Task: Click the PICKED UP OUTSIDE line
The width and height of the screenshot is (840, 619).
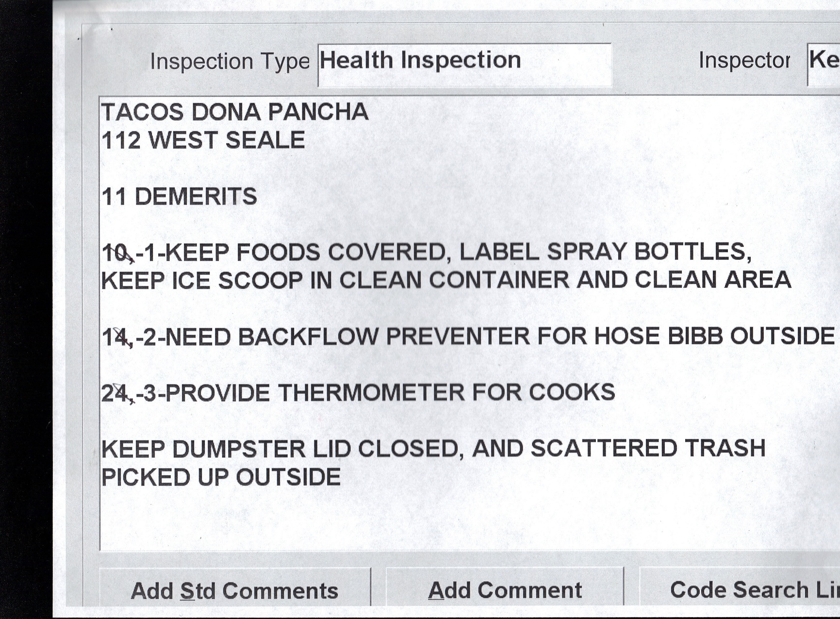Action: (221, 477)
